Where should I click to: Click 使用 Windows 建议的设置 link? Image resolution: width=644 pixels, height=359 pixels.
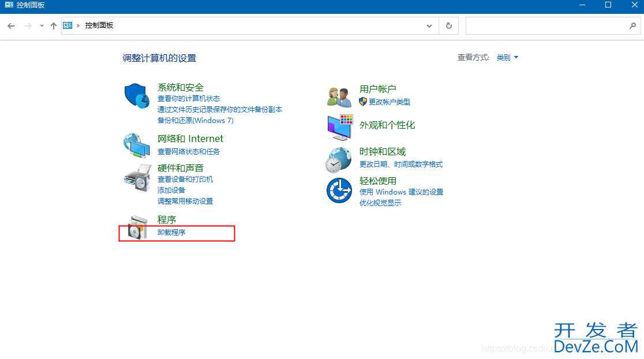(x=401, y=192)
